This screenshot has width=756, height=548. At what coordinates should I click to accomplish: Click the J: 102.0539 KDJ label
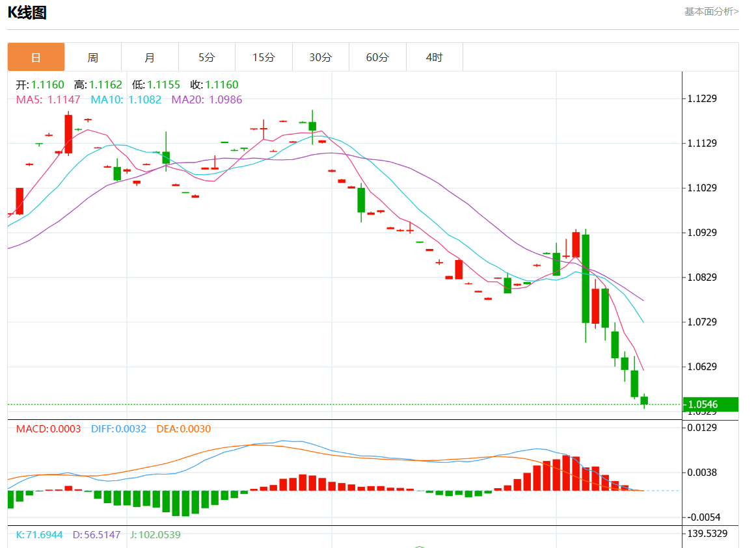point(155,534)
